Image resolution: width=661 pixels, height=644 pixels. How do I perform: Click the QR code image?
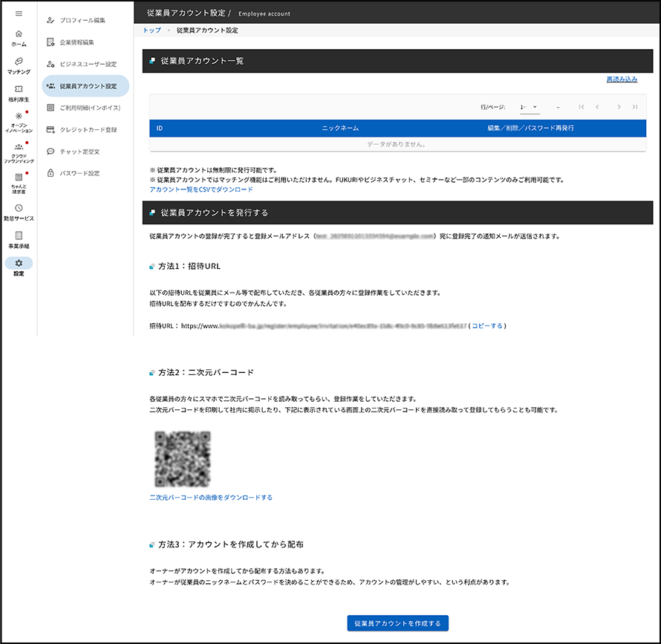[x=183, y=458]
